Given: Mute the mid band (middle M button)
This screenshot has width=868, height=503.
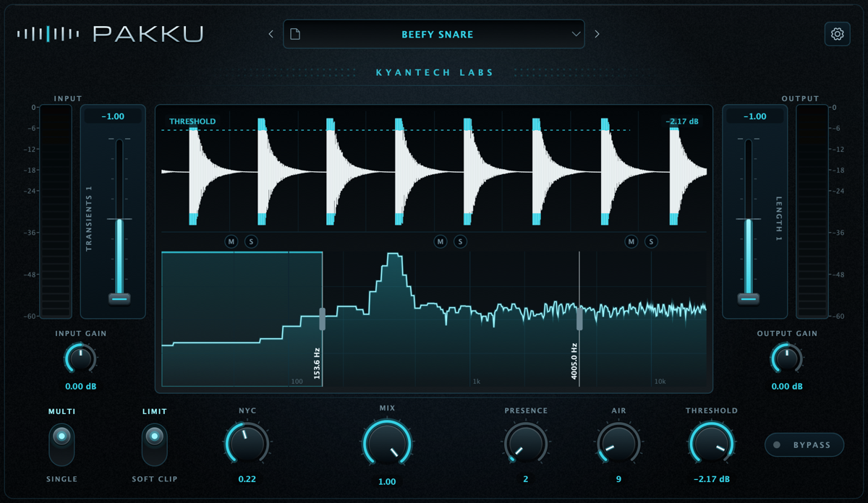Looking at the screenshot, I should pos(441,241).
